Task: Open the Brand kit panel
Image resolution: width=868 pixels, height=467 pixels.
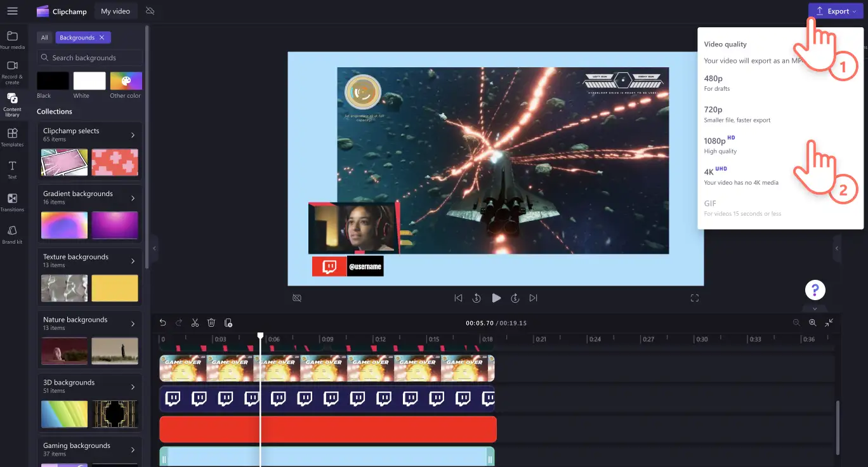Action: click(x=12, y=234)
